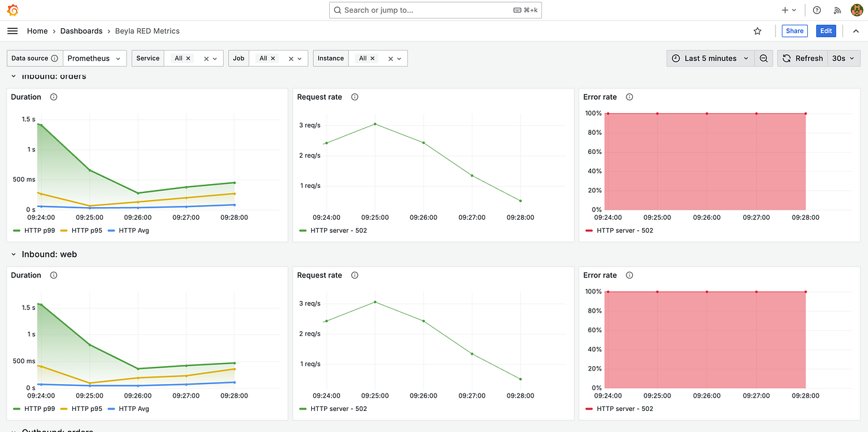Open your user profile avatar

click(856, 10)
